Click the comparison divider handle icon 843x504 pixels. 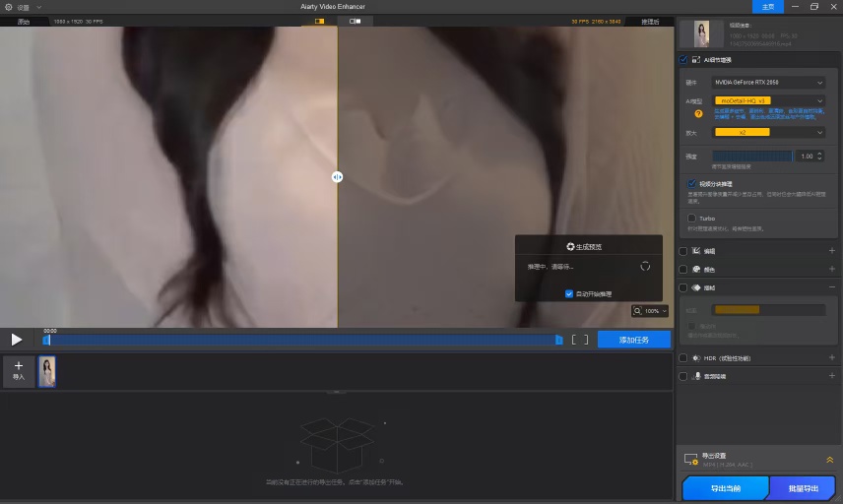point(337,177)
